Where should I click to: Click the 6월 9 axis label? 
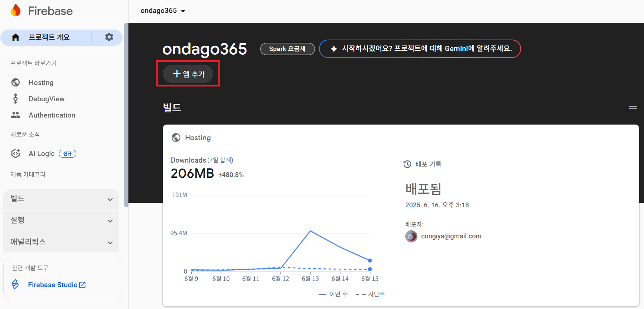(x=191, y=279)
